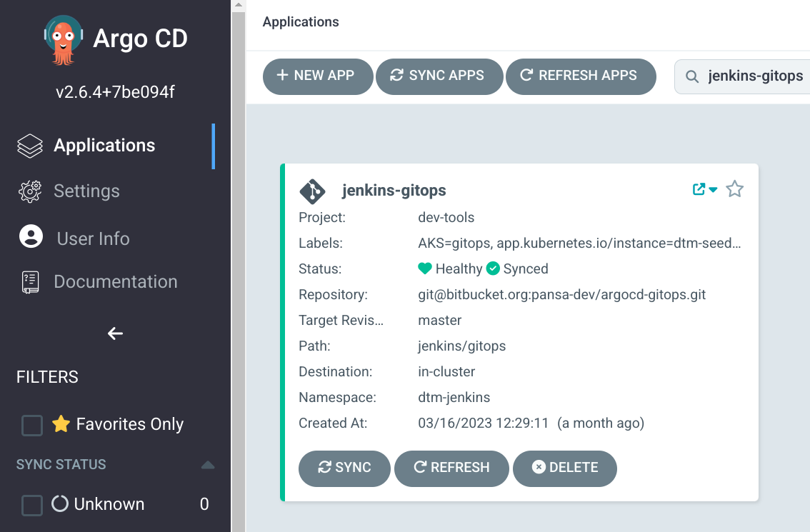Click the project value dev-tools
Image resolution: width=810 pixels, height=532 pixels.
pos(446,218)
